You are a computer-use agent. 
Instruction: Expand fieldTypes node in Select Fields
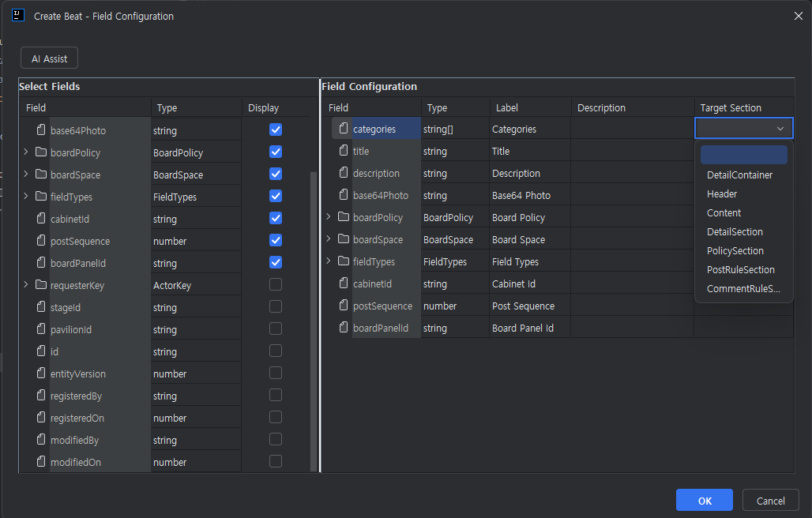[26, 196]
